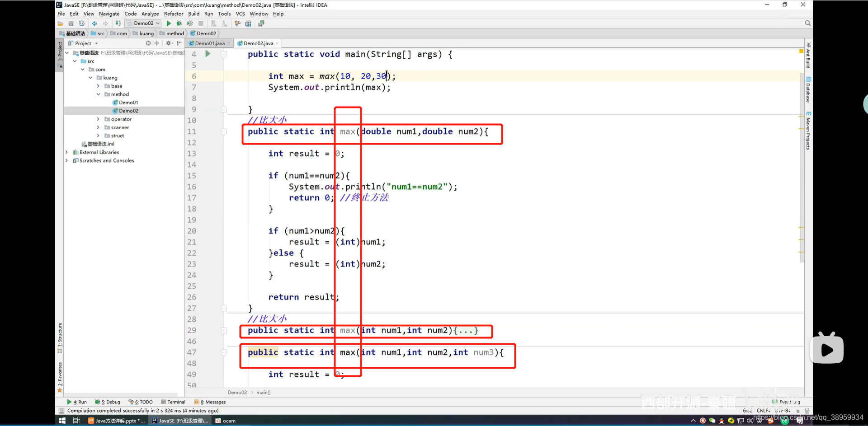Open the UTF-8 encoding dropdown
868x426 pixels.
click(x=783, y=411)
